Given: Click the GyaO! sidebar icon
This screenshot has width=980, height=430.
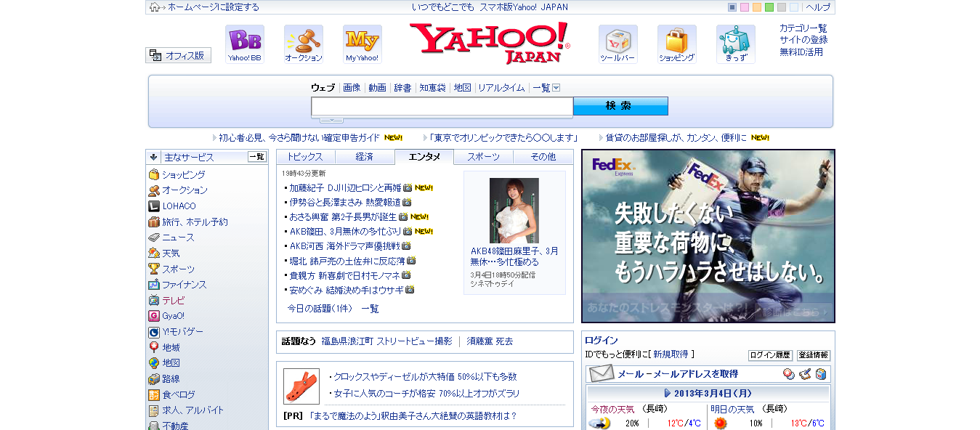Looking at the screenshot, I should [x=154, y=316].
